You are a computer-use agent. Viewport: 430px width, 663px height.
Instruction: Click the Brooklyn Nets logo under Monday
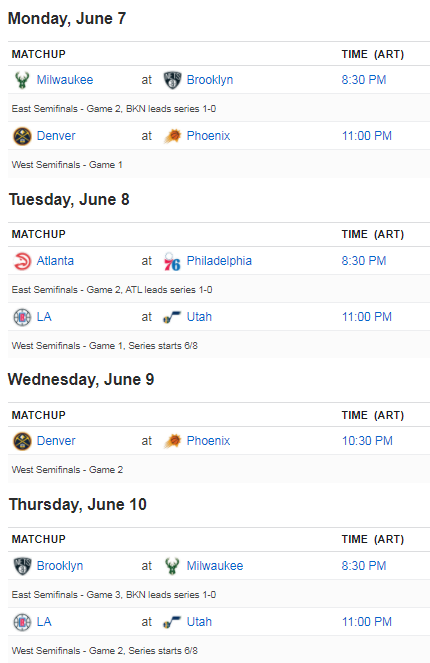(x=172, y=80)
